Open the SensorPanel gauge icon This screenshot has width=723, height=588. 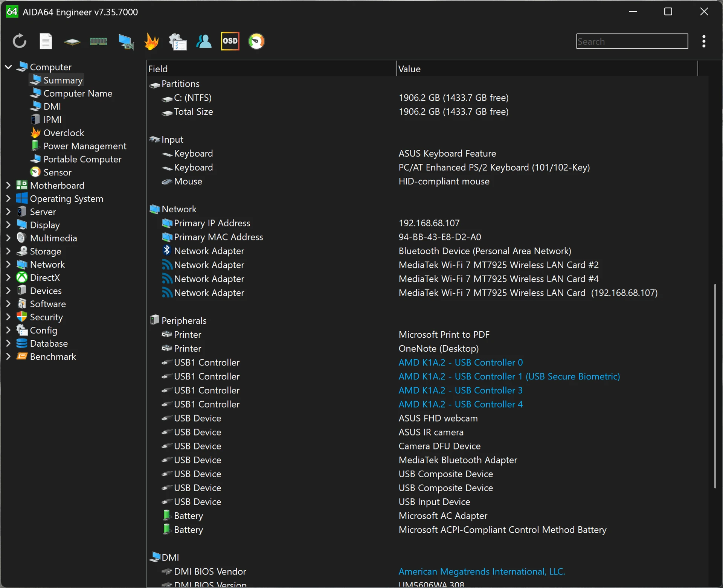[256, 41]
